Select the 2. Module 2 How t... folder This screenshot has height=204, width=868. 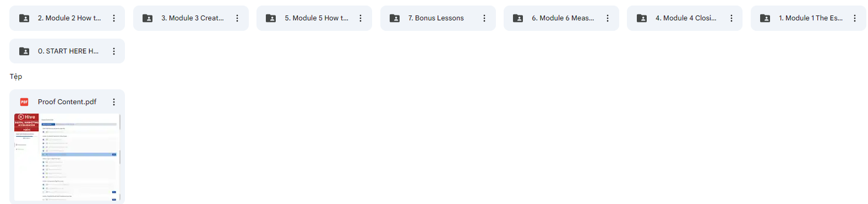pos(67,18)
